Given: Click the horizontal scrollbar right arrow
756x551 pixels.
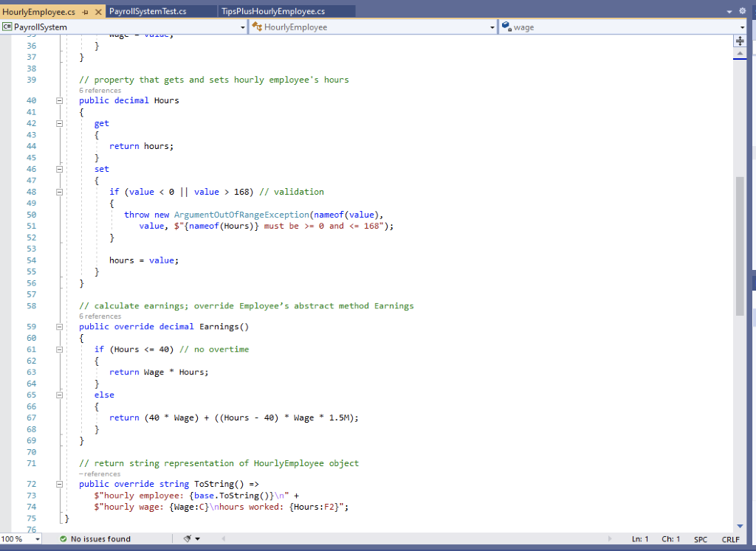Looking at the screenshot, I should tap(610, 538).
